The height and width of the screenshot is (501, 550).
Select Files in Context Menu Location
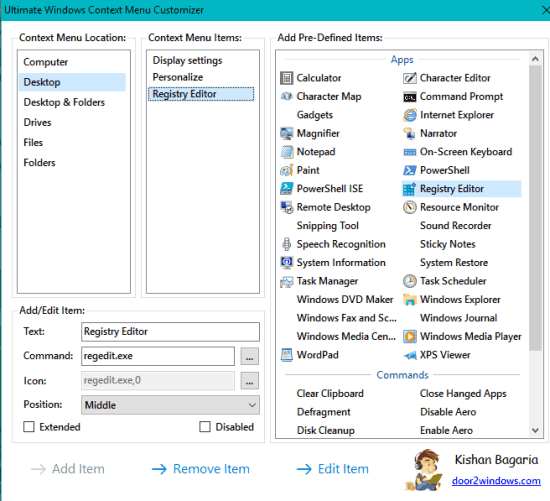click(x=72, y=142)
